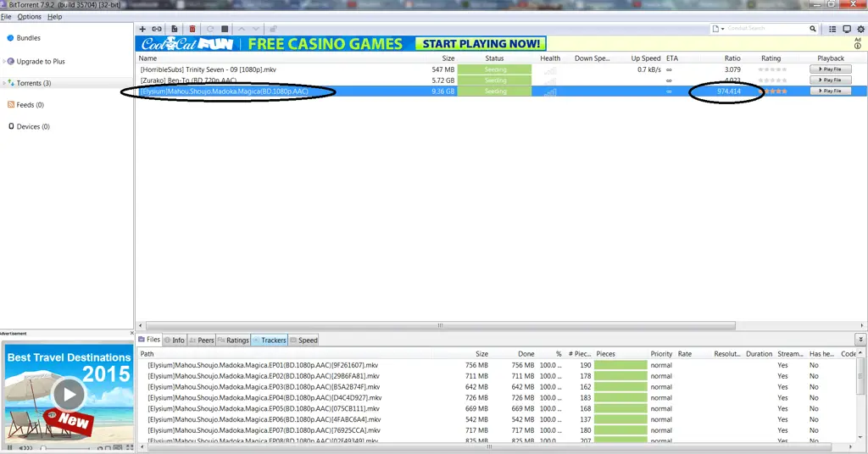The width and height of the screenshot is (868, 454).
Task: Click the torrent list horizontal scrollbar
Action: coord(441,325)
